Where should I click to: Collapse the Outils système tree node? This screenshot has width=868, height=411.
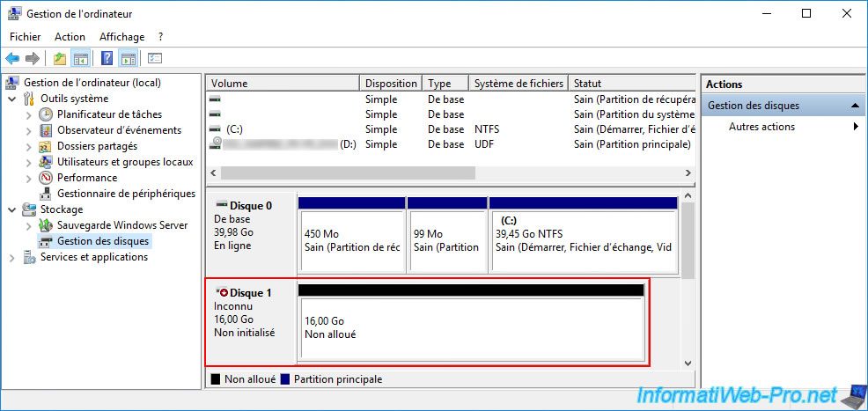point(12,99)
